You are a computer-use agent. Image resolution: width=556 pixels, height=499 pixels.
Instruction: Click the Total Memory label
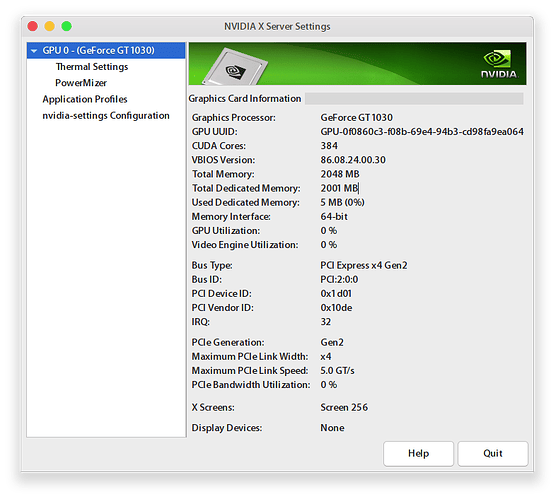pyautogui.click(x=223, y=174)
